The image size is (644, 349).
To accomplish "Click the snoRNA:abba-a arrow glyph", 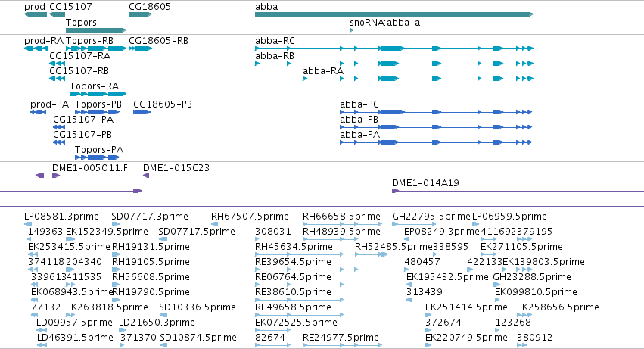I will [352, 30].
